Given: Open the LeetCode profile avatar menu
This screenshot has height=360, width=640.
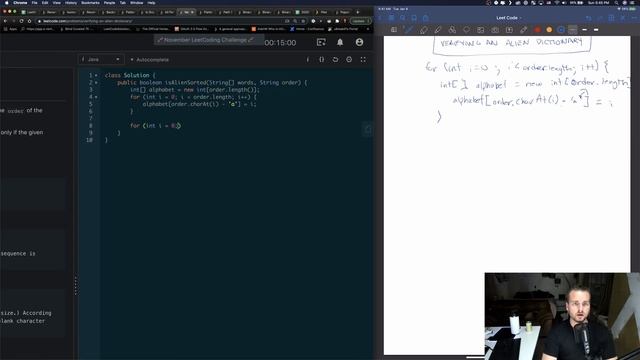Looking at the screenshot, I should 359,42.
